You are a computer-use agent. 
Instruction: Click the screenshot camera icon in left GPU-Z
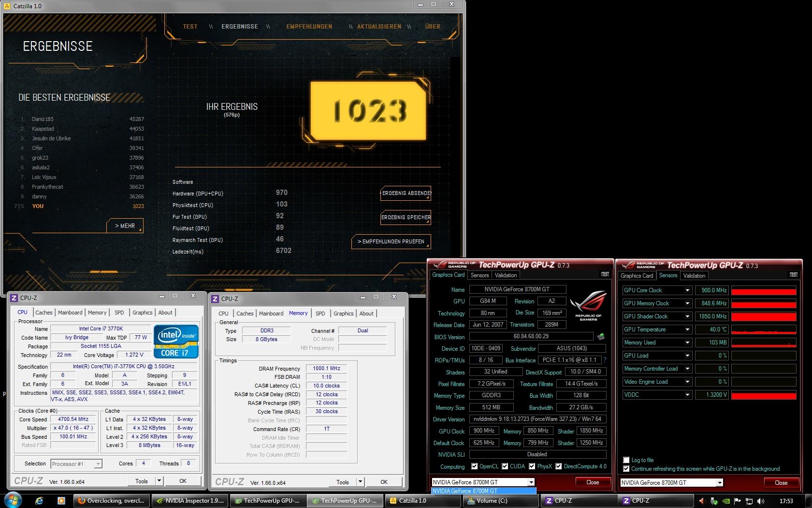605,274
